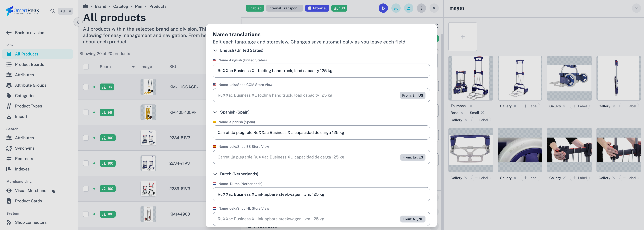
Task: Open the Score column sort dropdown
Action: tap(133, 67)
